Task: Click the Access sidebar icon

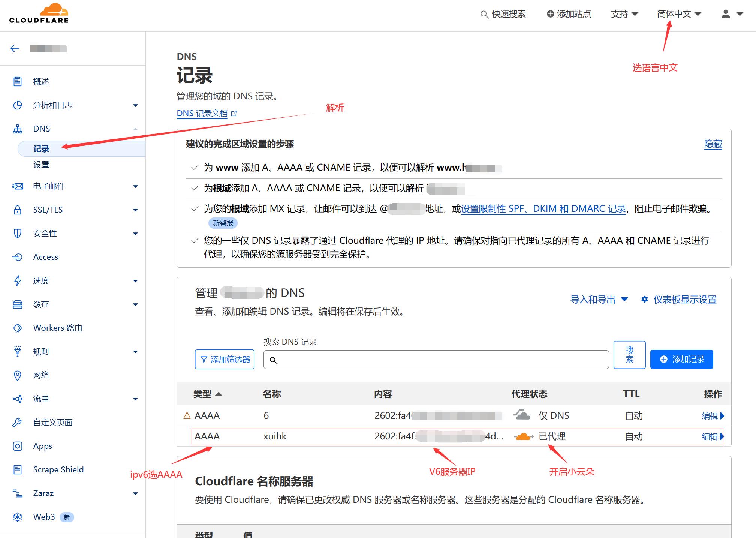Action: coord(17,257)
